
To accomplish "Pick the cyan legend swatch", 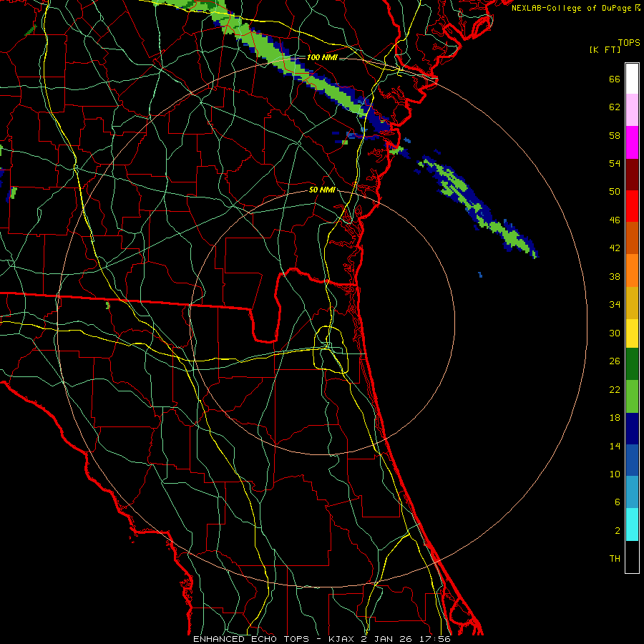I will click(632, 525).
